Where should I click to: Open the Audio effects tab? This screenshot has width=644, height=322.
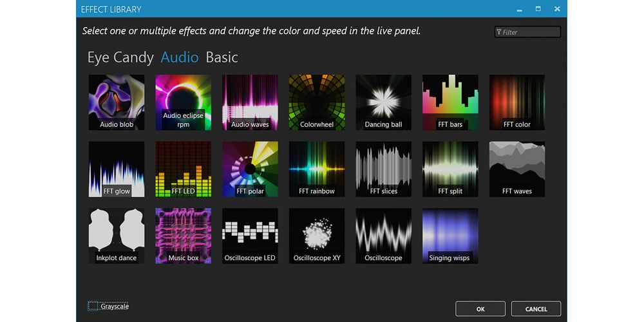click(x=180, y=57)
